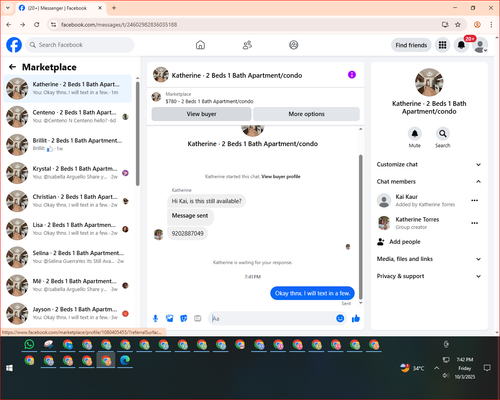500x400 pixels.
Task: Open the Home feed icon
Action: point(200,45)
